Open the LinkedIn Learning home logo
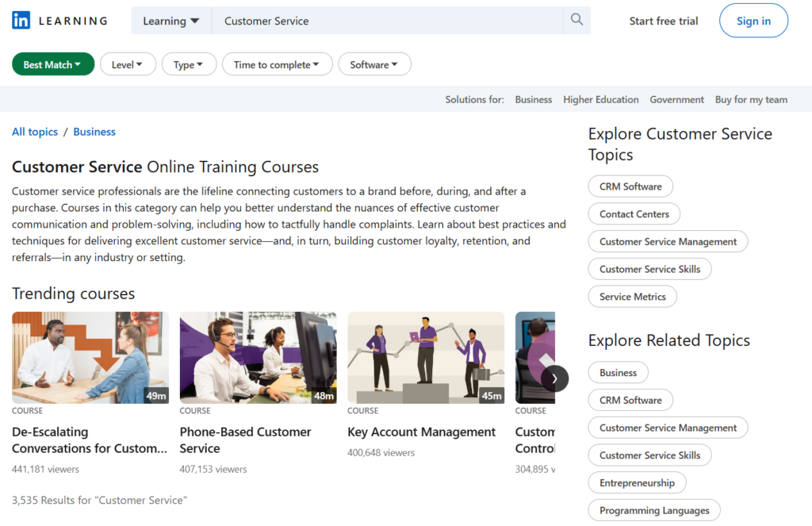Screen dimensions: 812x526 (60, 21)
